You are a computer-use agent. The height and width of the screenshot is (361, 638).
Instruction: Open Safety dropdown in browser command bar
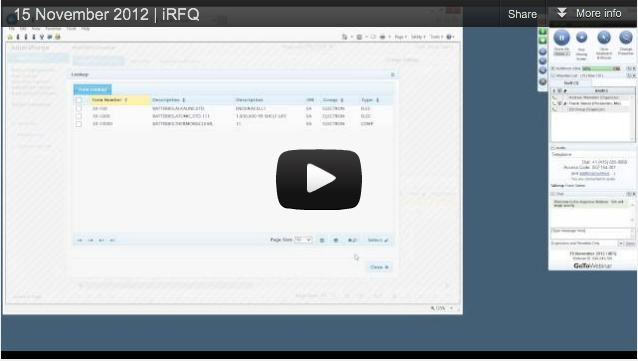click(x=417, y=37)
